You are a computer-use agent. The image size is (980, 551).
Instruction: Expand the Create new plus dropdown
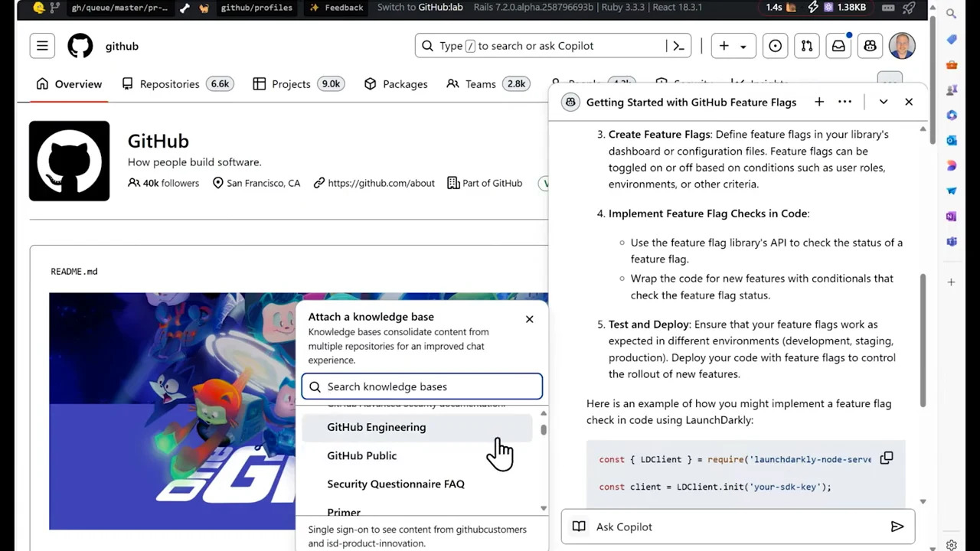tap(733, 46)
